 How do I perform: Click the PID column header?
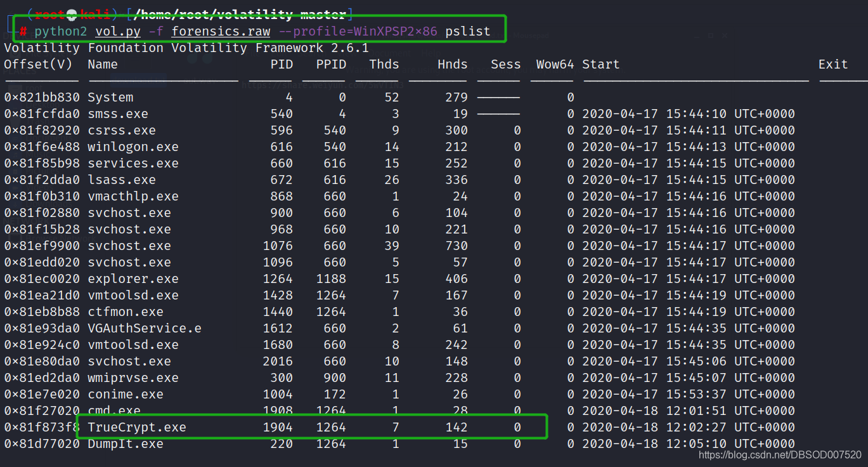tap(282, 64)
